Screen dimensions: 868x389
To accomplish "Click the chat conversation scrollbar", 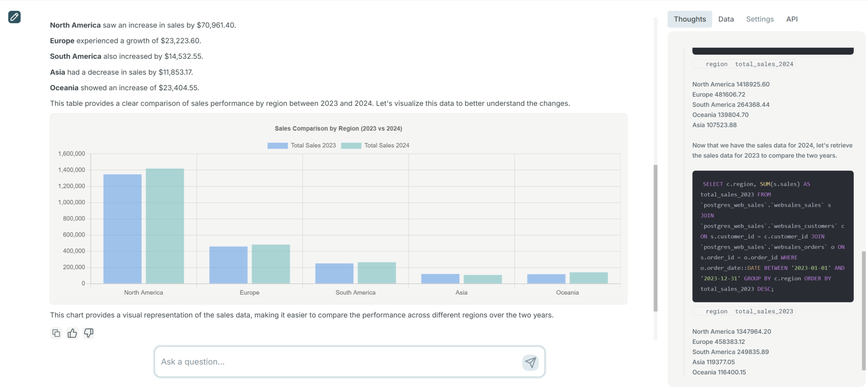I will click(x=655, y=238).
